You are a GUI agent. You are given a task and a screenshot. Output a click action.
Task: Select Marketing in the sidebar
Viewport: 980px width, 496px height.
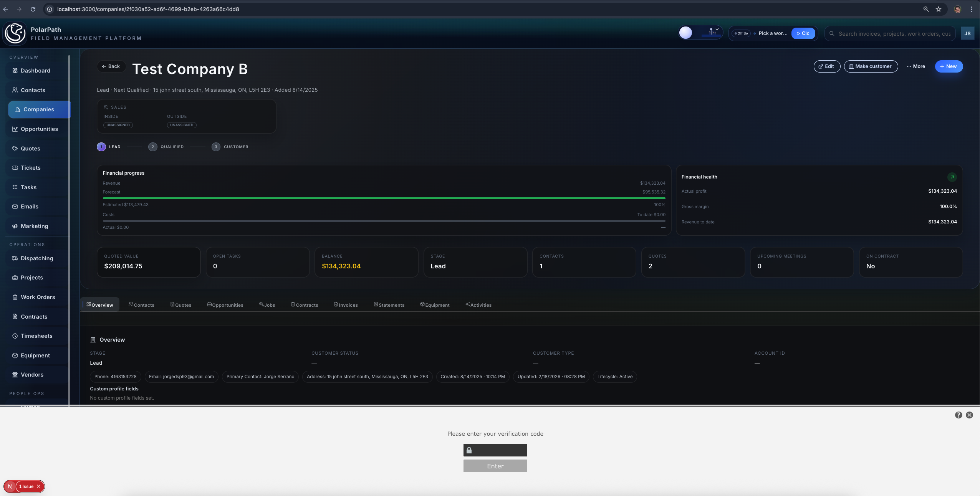tap(34, 226)
